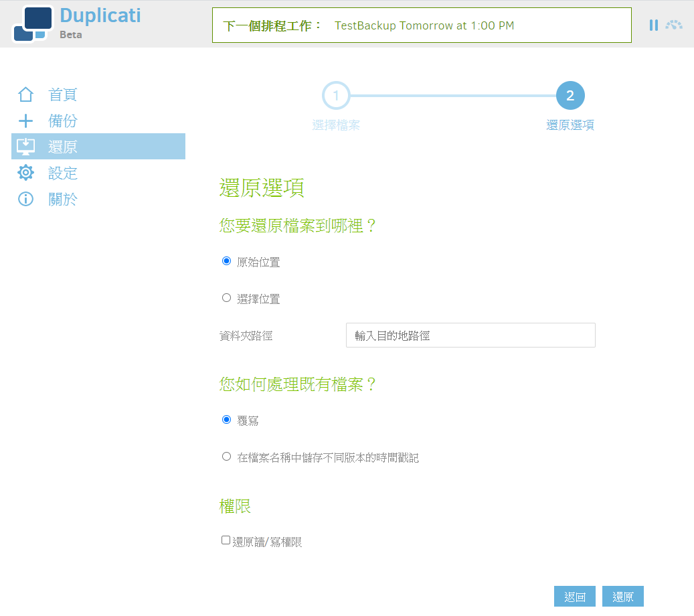This screenshot has width=694, height=616.
Task: Click step 2 circle 還原選項
Action: (570, 95)
